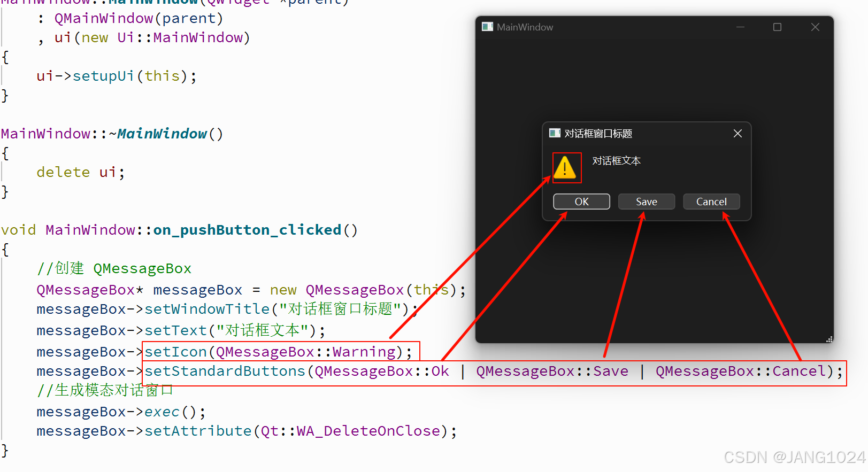Click 'new QMessageBox(this)' in the code

click(363, 290)
